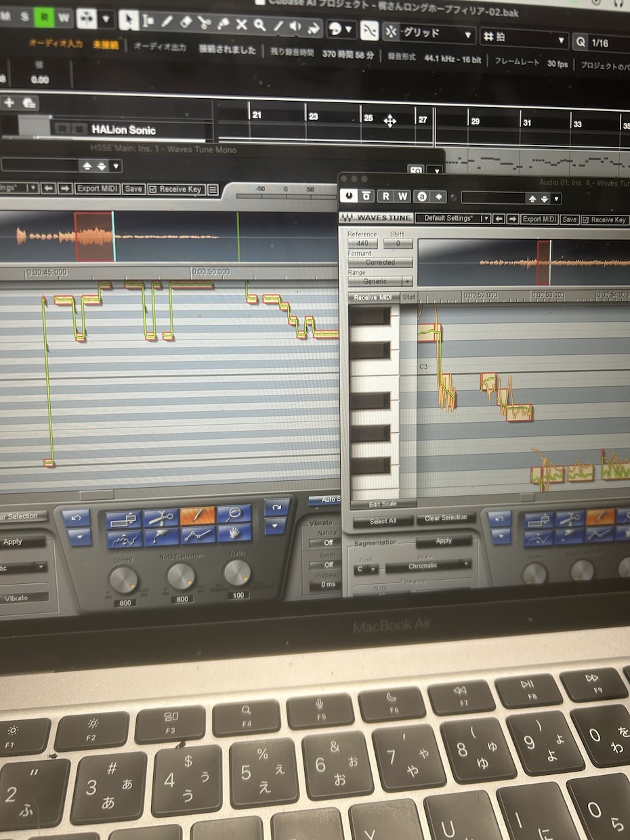Select the Draw pencil tool in Cubase toolbar
Image resolution: width=630 pixels, height=840 pixels.
point(167,22)
